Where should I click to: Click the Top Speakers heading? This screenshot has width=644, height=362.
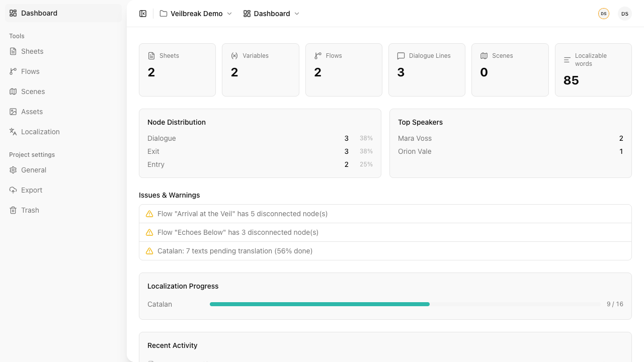[x=420, y=122]
